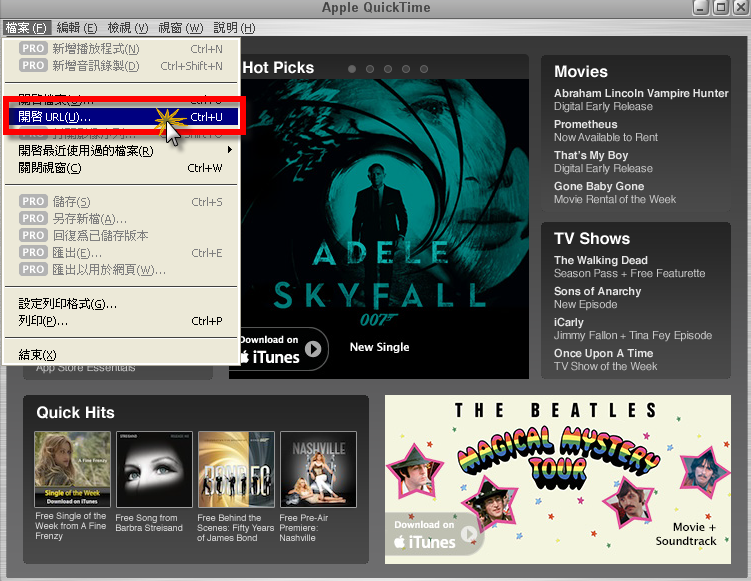Image resolution: width=751 pixels, height=581 pixels.
Task: Open Nashville premiere thumbnail
Action: (x=319, y=469)
